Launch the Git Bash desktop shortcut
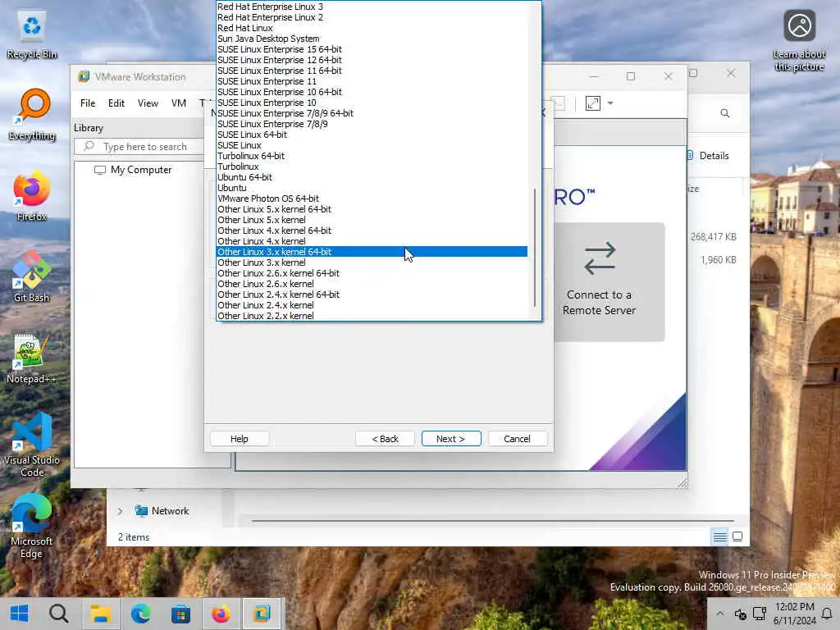Viewport: 840px width, 630px height. [32, 277]
